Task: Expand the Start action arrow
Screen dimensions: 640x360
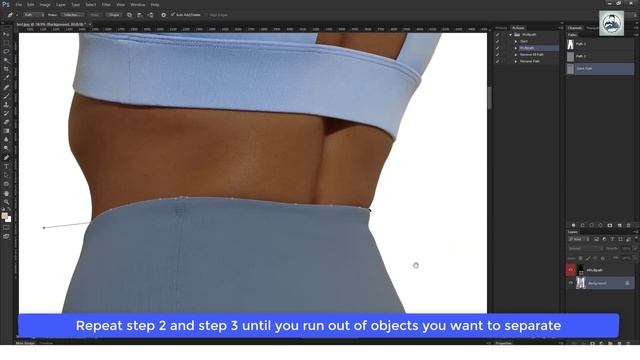Action: point(516,41)
